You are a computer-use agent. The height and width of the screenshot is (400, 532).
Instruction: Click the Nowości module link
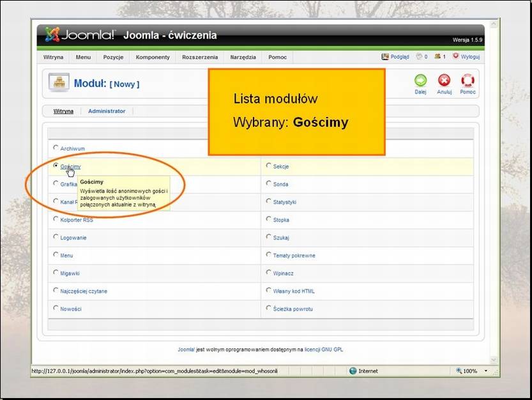pyautogui.click(x=71, y=309)
